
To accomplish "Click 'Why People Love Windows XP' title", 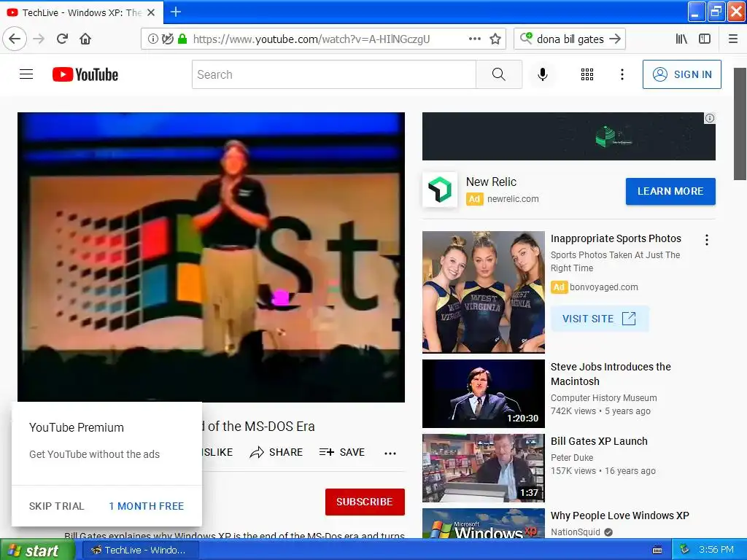I will click(x=620, y=516).
